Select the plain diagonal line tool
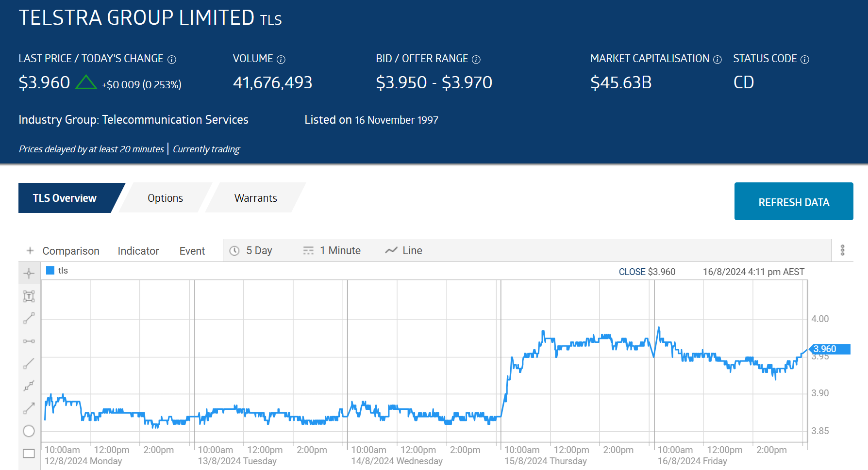The image size is (868, 470). click(x=29, y=363)
